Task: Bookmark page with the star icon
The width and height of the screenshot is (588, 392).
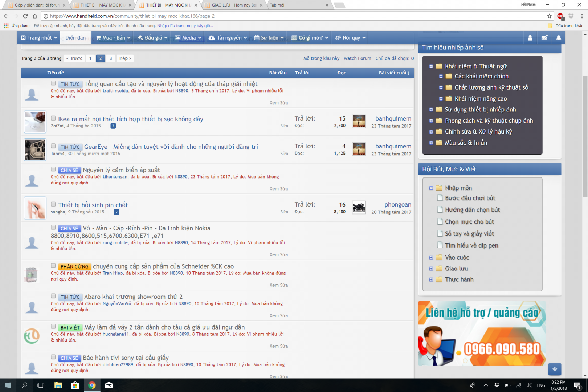Action: coord(549,16)
